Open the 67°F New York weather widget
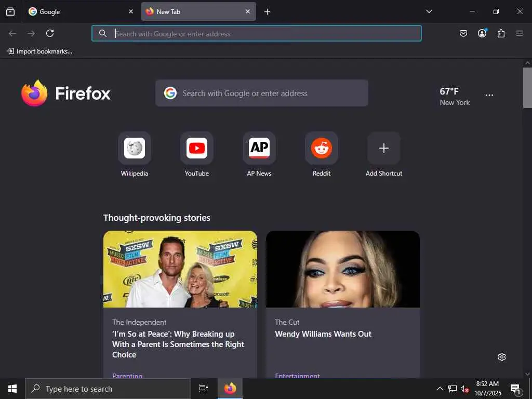This screenshot has height=399, width=532. 455,96
